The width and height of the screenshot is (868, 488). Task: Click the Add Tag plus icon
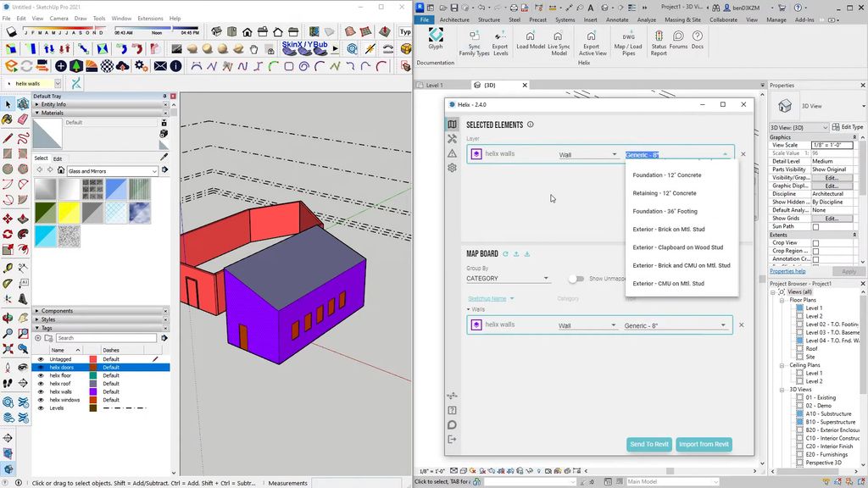click(38, 338)
